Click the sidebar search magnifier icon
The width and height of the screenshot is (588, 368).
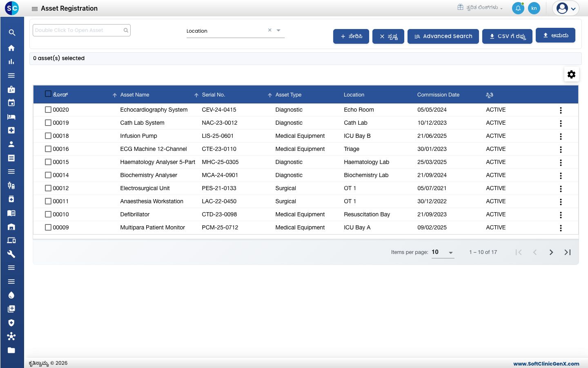click(11, 33)
